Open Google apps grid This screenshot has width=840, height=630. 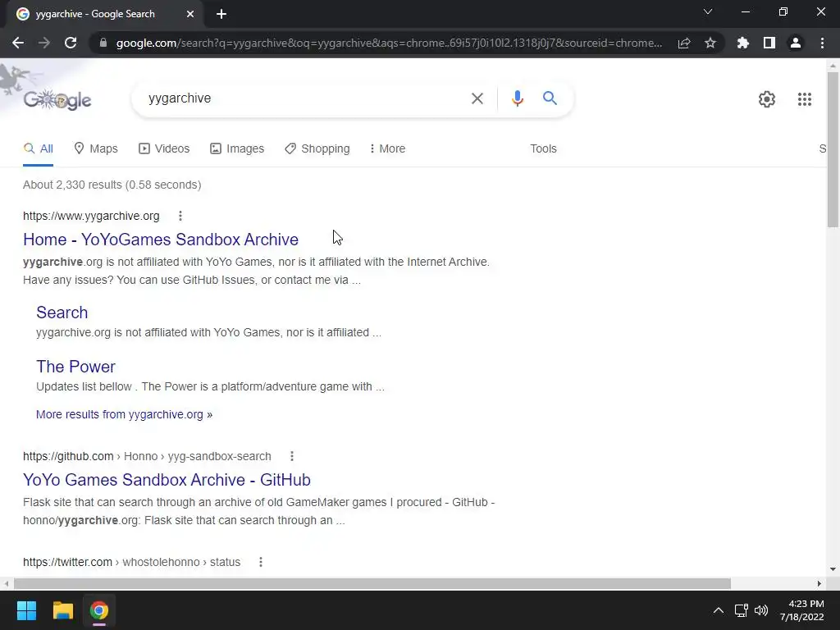click(805, 99)
